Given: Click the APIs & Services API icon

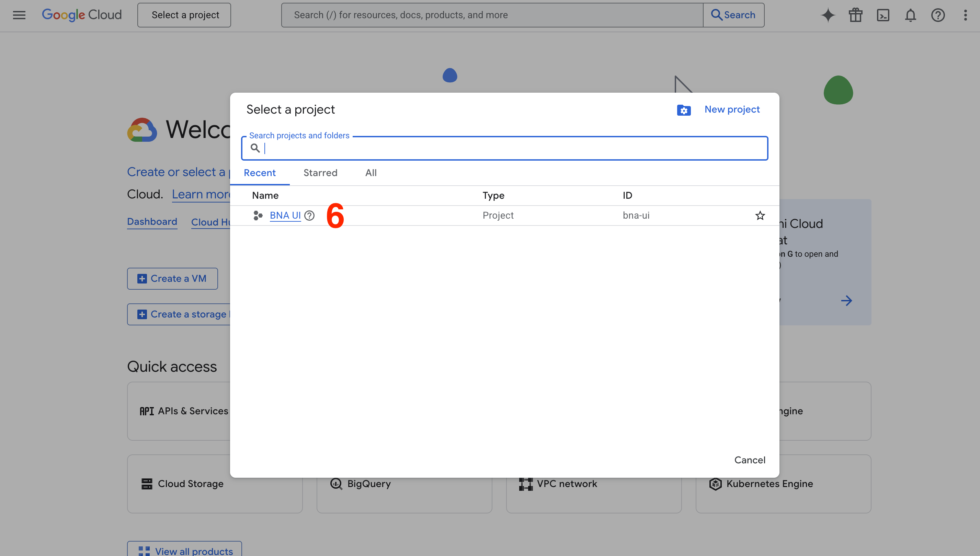Looking at the screenshot, I should (x=147, y=411).
